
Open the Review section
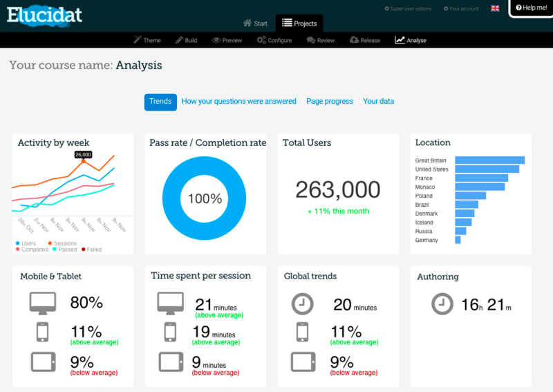(x=321, y=40)
